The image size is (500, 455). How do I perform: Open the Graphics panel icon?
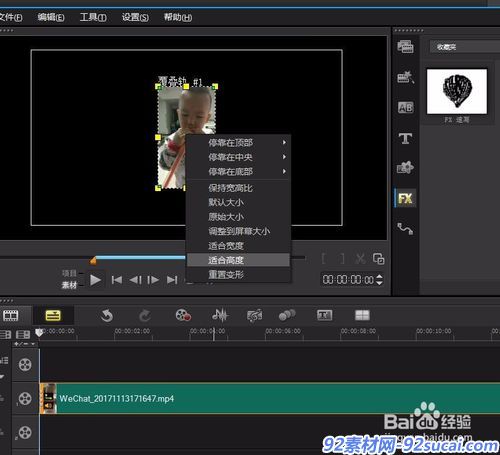pos(405,168)
